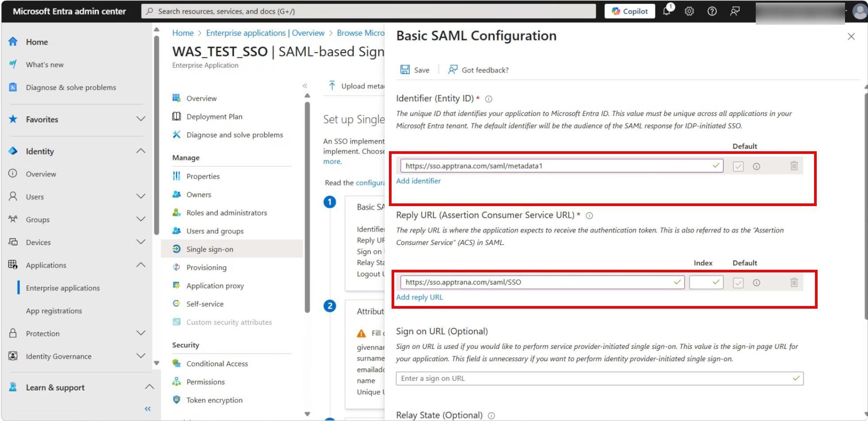The height and width of the screenshot is (421, 868).
Task: Toggle the default checkbox for reply URL
Action: pos(738,283)
